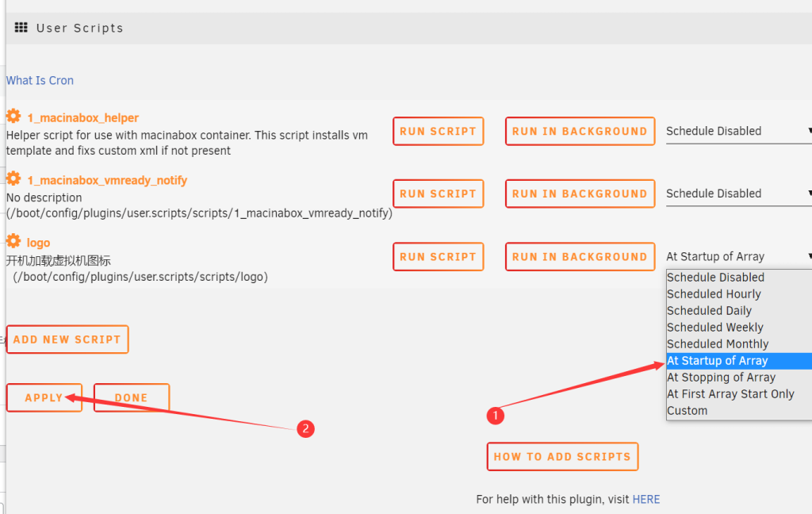This screenshot has width=812, height=514.
Task: Select At Startup of Array option
Action: point(717,361)
